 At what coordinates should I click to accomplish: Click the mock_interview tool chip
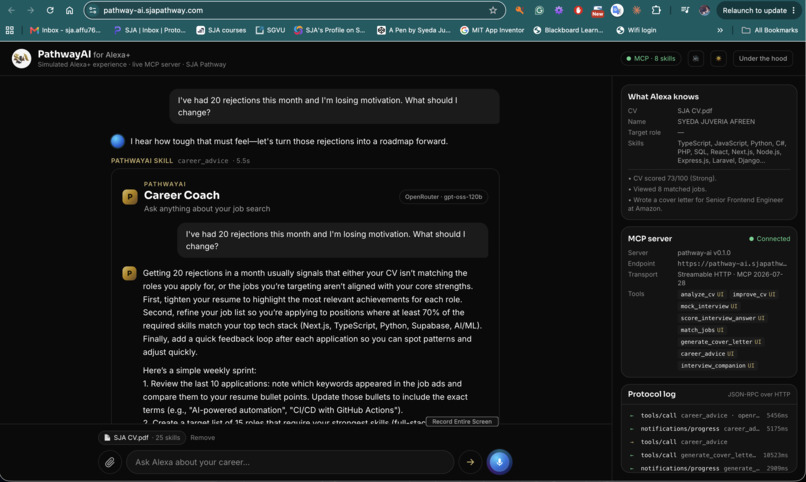tap(708, 306)
